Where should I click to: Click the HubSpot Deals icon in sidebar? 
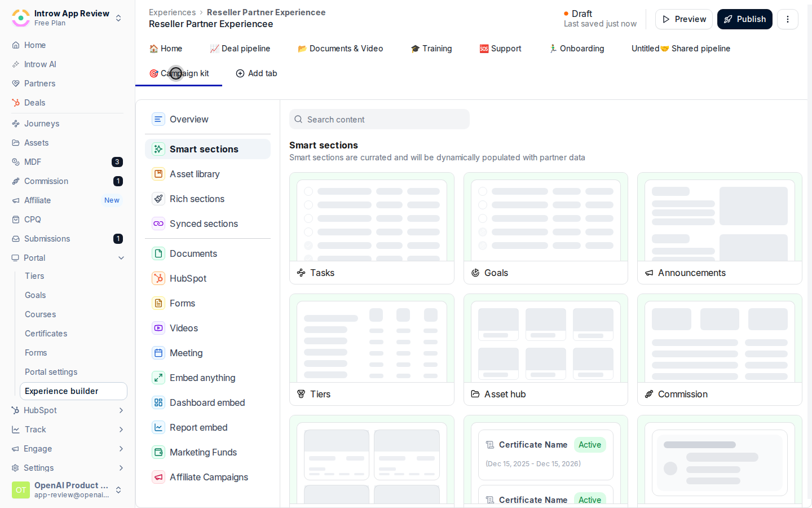pyautogui.click(x=16, y=103)
